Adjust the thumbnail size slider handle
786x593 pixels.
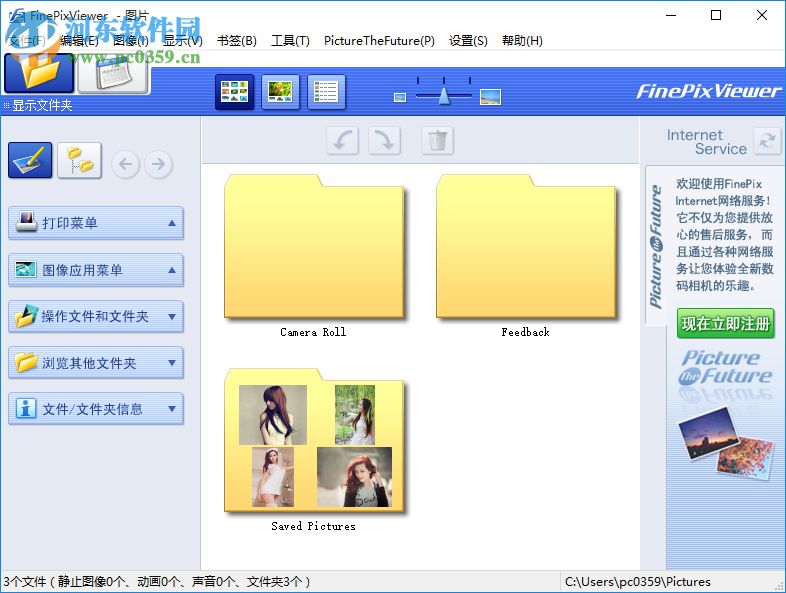[x=444, y=96]
